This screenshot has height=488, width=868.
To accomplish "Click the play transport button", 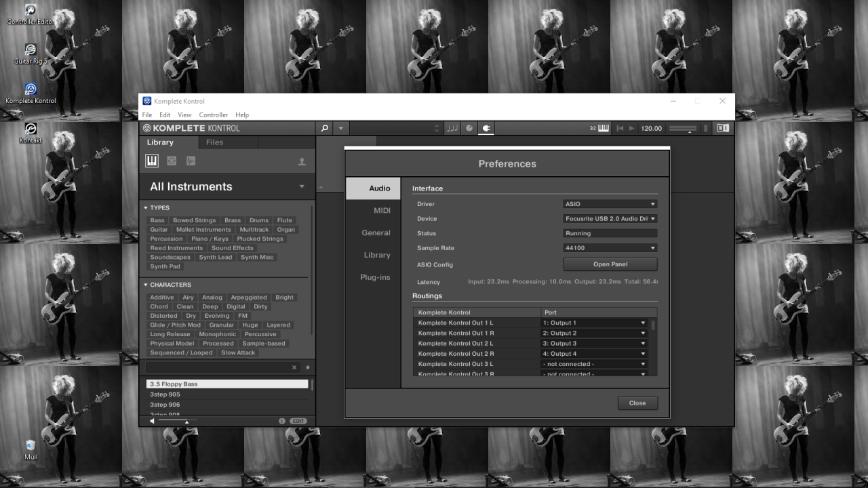I will (632, 128).
